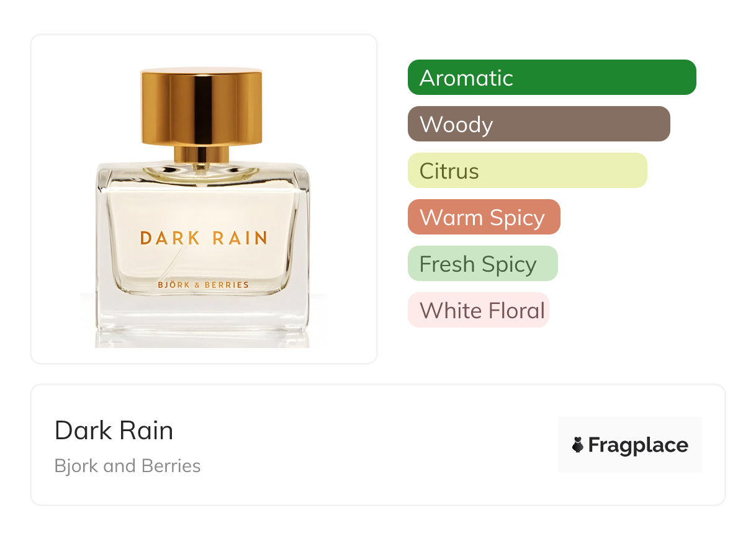Click the bottle's mirrored reflection beneath it
This screenshot has height=536, width=756.
pyautogui.click(x=202, y=339)
